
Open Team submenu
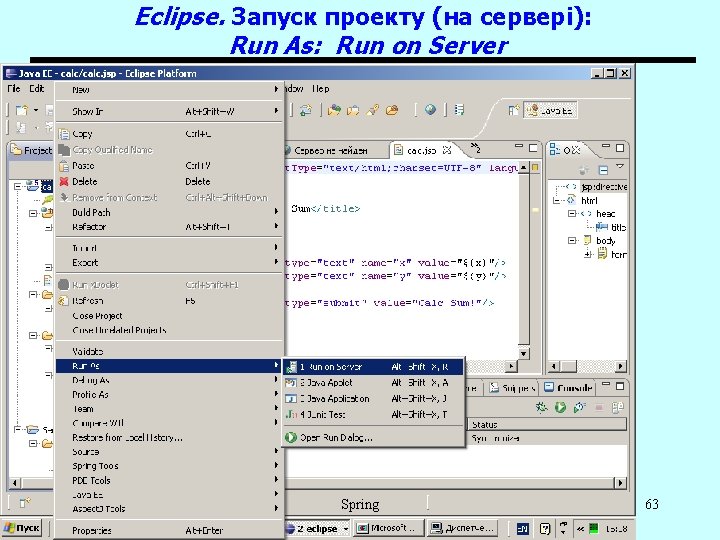click(169, 409)
